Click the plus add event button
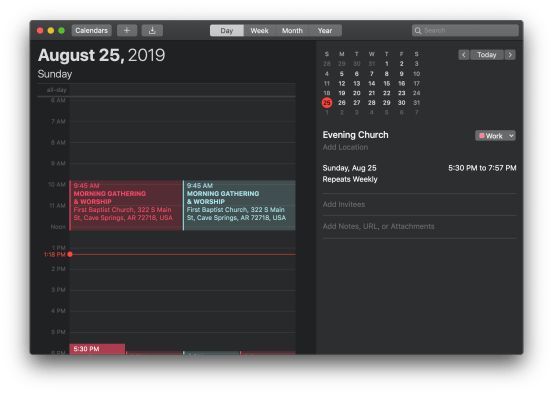This screenshot has width=553, height=394. 127,30
